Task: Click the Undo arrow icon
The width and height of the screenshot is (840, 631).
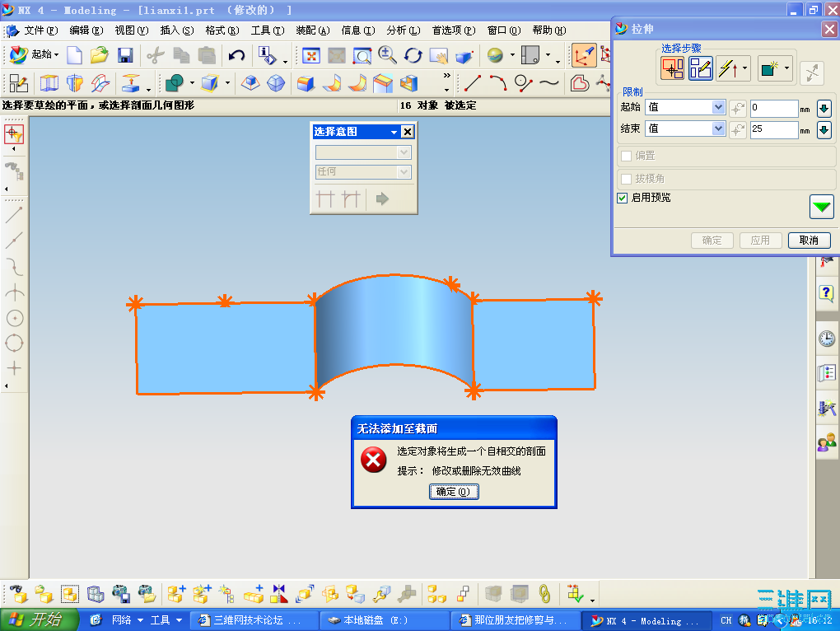Action: coord(236,55)
